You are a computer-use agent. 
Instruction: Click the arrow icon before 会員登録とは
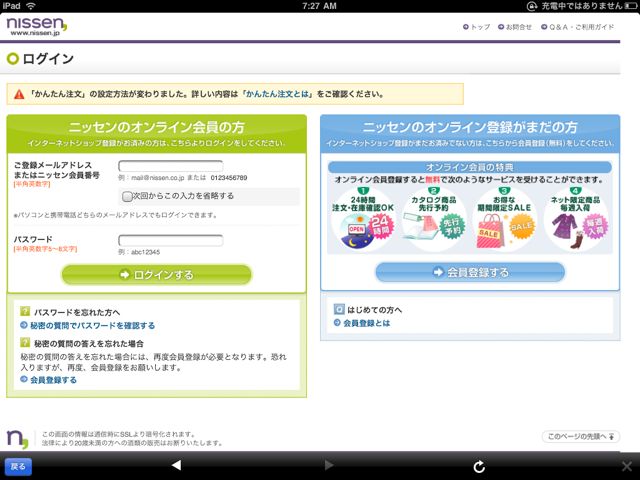point(337,322)
